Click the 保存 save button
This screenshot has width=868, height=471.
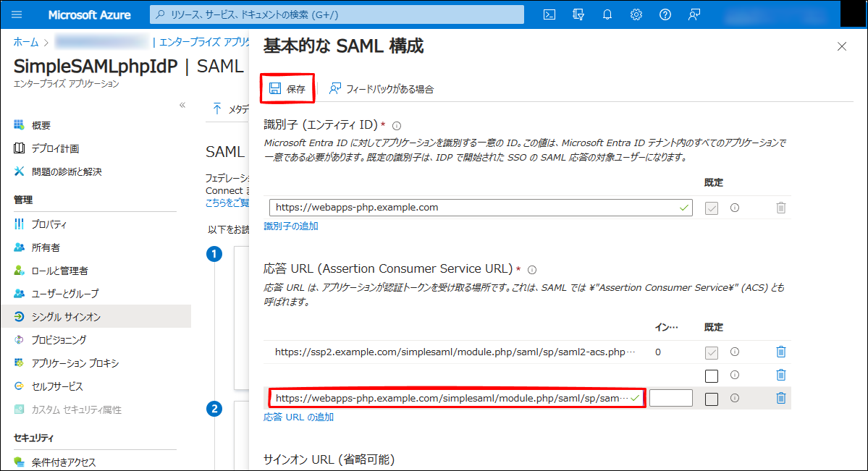(288, 89)
